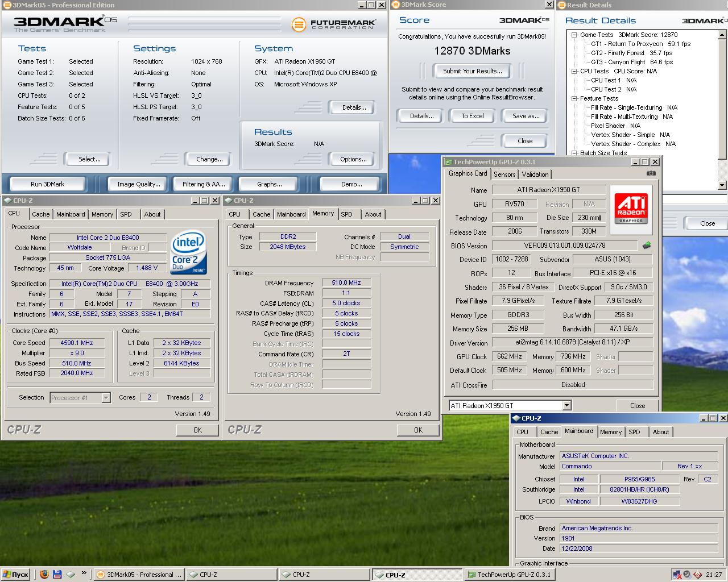Collapse the Batch Size Tests tree node
Screen dimensions: 728x582
pos(574,153)
